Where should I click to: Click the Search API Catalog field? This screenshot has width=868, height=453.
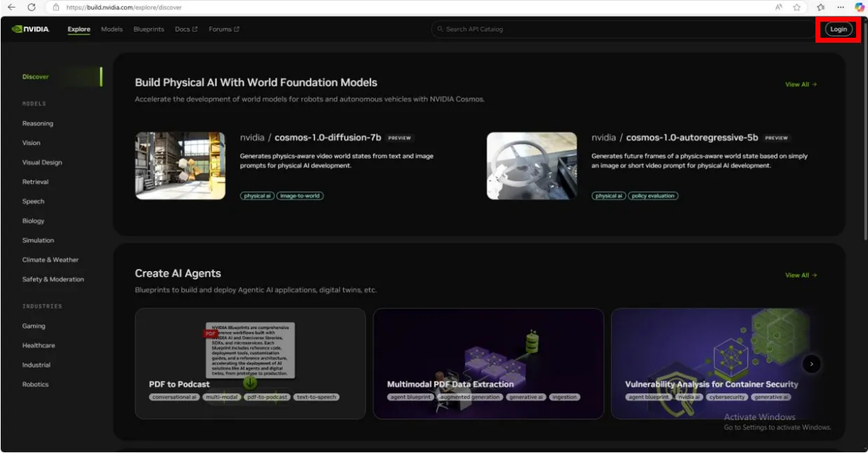[x=624, y=29]
